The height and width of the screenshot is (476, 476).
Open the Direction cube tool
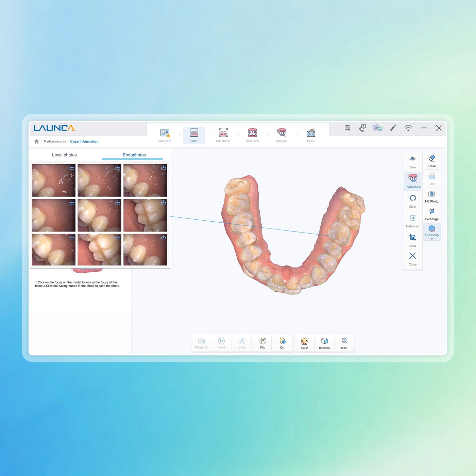pos(324,343)
